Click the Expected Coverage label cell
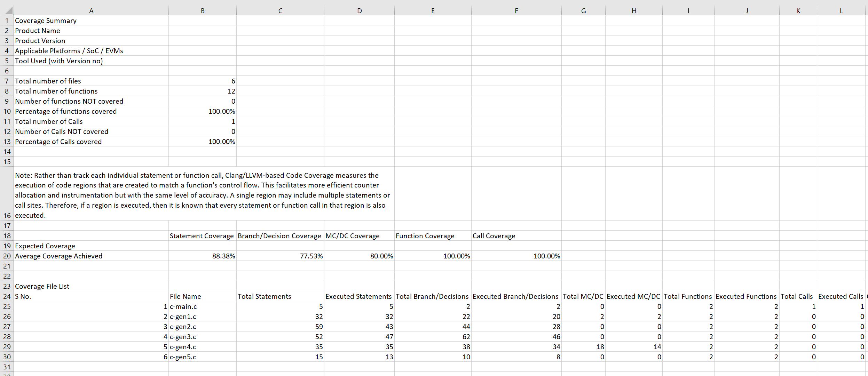 pyautogui.click(x=45, y=246)
